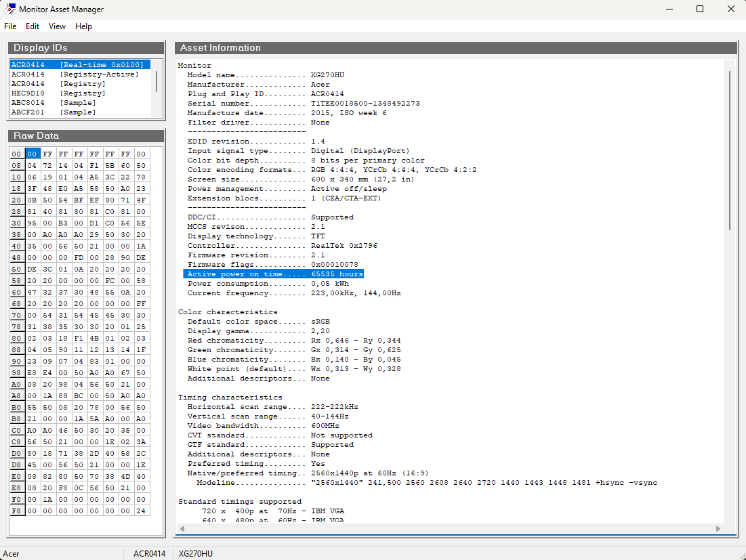Click the Current frequency line
Viewport: 746px width, 560px height.
[x=294, y=293]
